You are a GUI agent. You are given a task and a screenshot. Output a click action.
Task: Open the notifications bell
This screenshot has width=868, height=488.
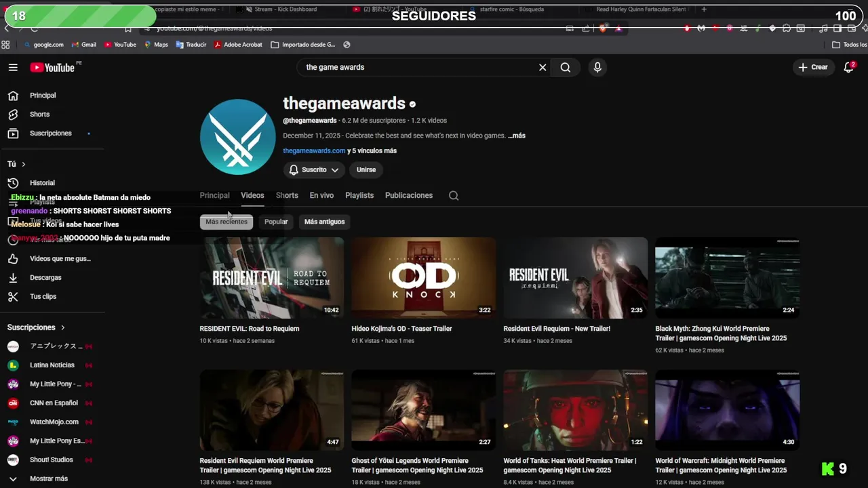848,67
